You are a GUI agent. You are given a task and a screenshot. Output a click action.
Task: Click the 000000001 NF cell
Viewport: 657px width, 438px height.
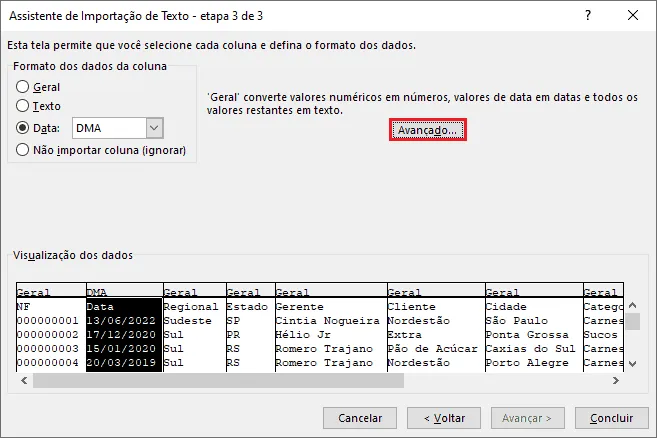[48, 321]
